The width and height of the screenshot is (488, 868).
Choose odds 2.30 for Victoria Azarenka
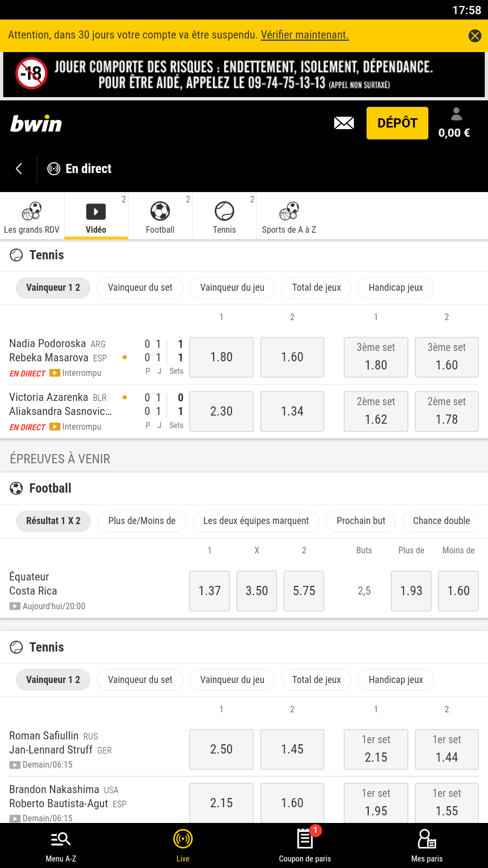[221, 411]
